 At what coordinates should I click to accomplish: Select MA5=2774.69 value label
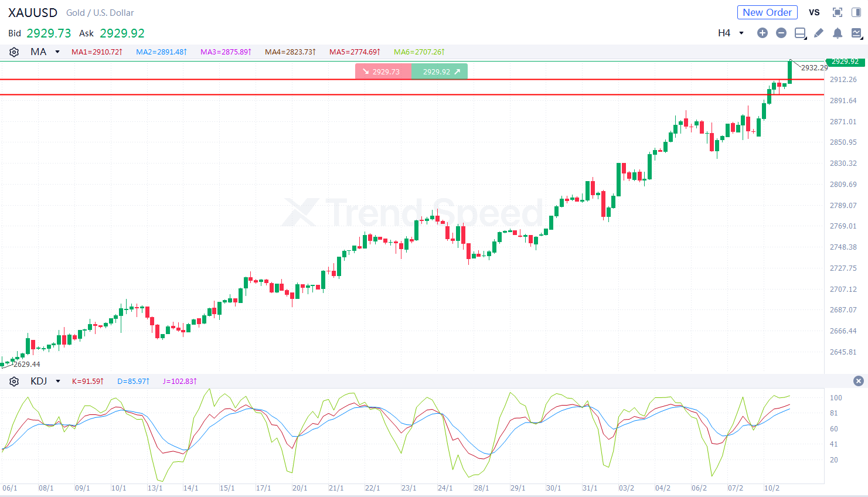(x=355, y=52)
